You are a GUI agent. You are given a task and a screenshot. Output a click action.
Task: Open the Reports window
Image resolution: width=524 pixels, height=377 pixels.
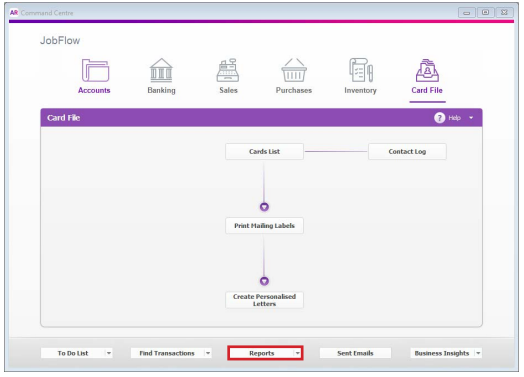tap(262, 353)
